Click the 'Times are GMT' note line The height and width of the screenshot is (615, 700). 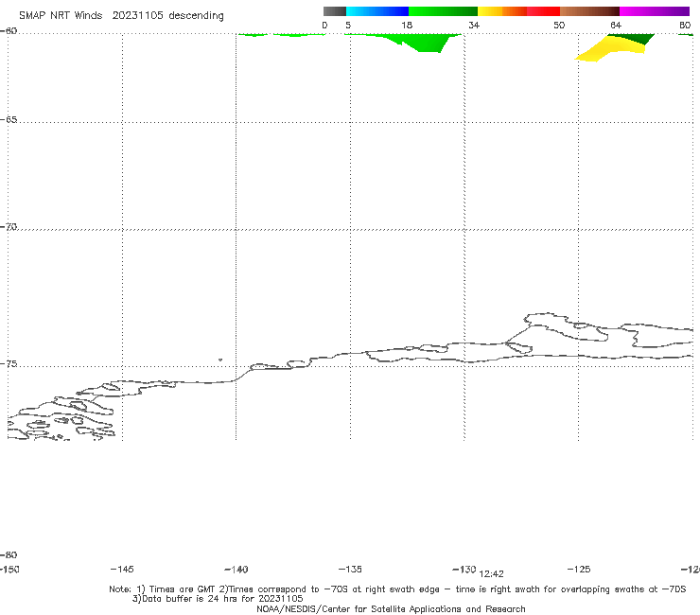coord(397,589)
